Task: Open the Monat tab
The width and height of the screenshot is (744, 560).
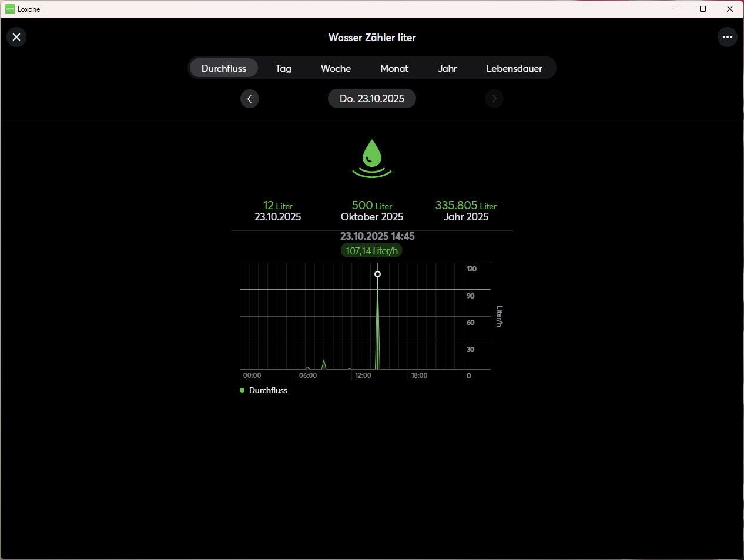Action: click(394, 68)
